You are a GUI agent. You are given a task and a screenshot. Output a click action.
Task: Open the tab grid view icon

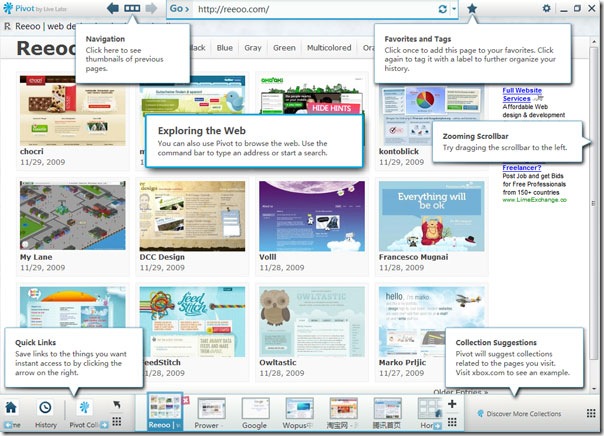(x=452, y=422)
